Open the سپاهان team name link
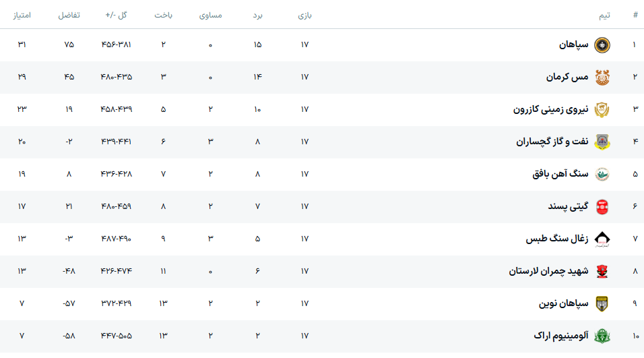The height and width of the screenshot is (358, 644). point(573,45)
